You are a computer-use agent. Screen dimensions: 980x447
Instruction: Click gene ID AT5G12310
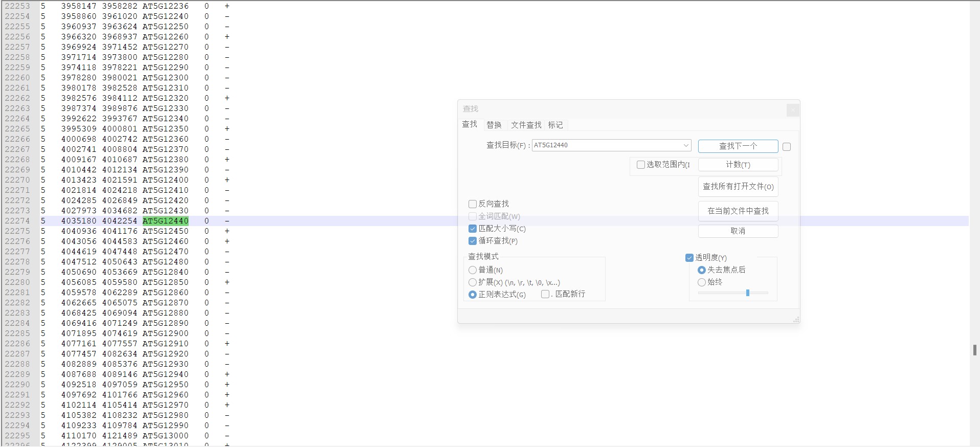pyautogui.click(x=165, y=88)
